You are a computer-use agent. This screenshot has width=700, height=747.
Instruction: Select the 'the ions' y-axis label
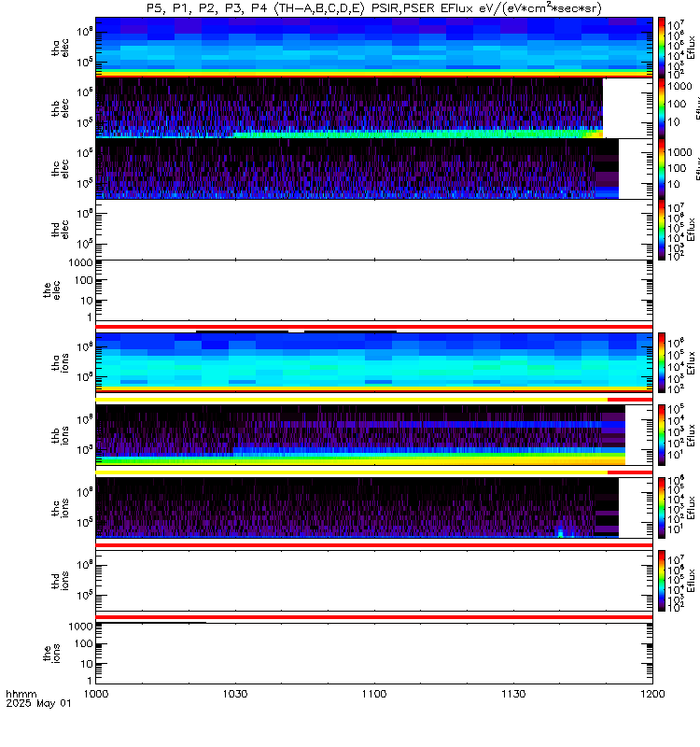[52, 654]
